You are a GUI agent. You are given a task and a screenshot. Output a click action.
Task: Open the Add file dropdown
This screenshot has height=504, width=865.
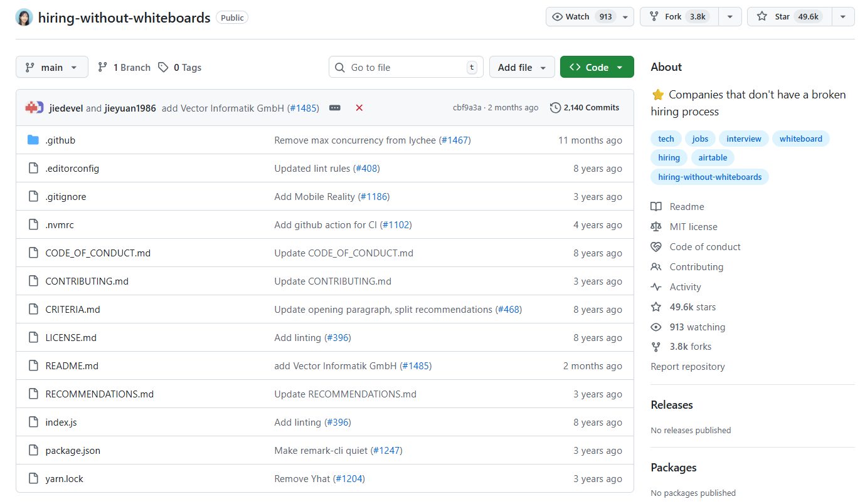pos(522,67)
